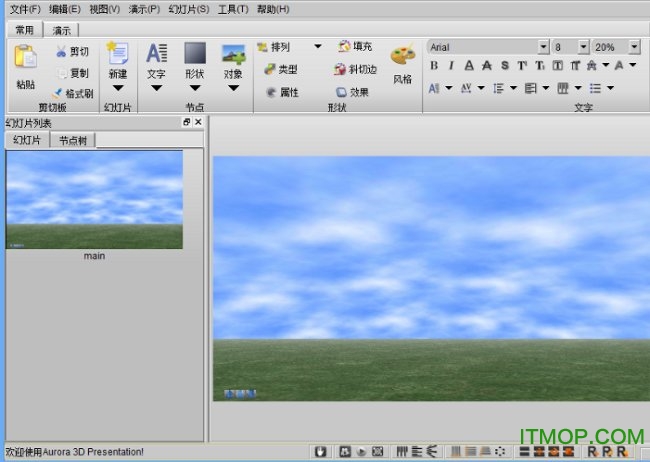Select the Format Painter (格式刷) tool

(73, 93)
